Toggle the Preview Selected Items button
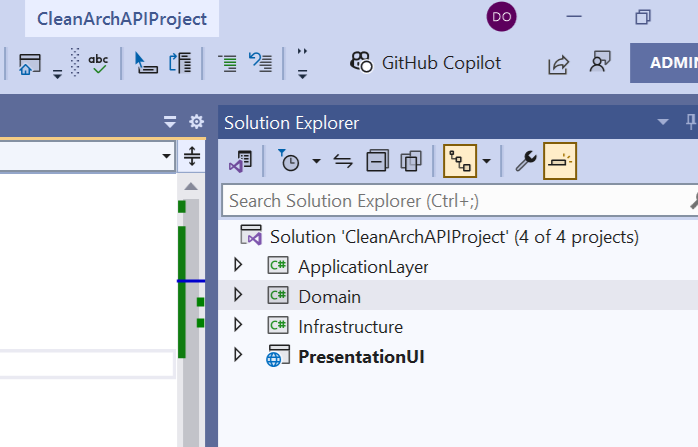This screenshot has height=447, width=698. click(560, 161)
